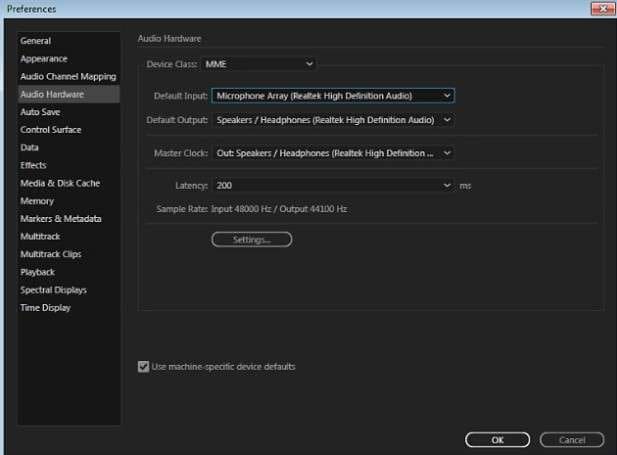Screen dimensions: 617x455
Task: Open the Latency 200 ms dropdown
Action: pyautogui.click(x=333, y=185)
